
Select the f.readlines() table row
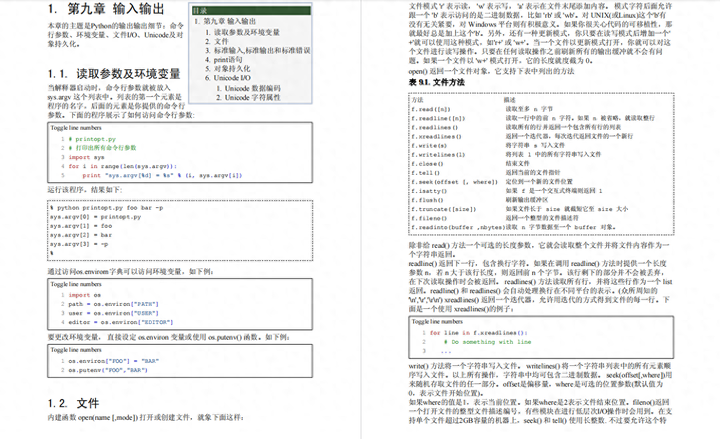[541, 127]
